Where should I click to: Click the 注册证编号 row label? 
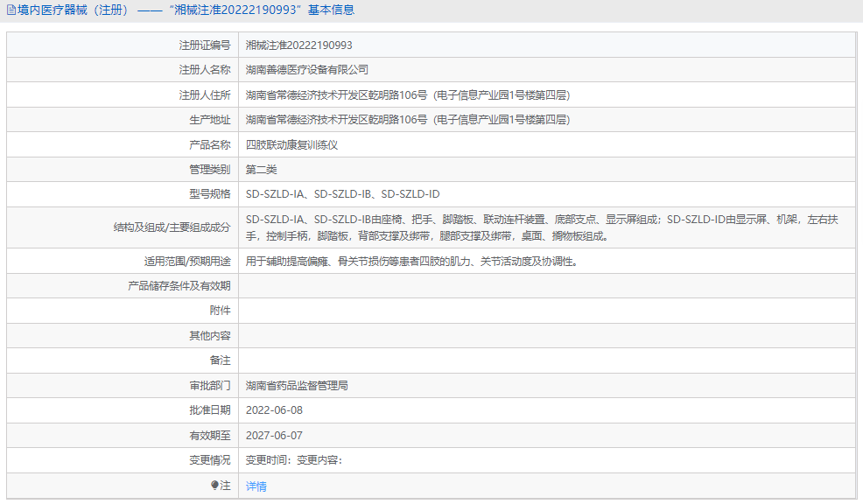pyautogui.click(x=205, y=45)
